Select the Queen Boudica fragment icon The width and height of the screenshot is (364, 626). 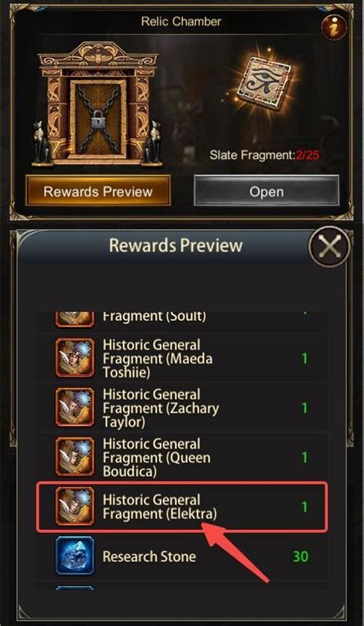click(x=75, y=457)
